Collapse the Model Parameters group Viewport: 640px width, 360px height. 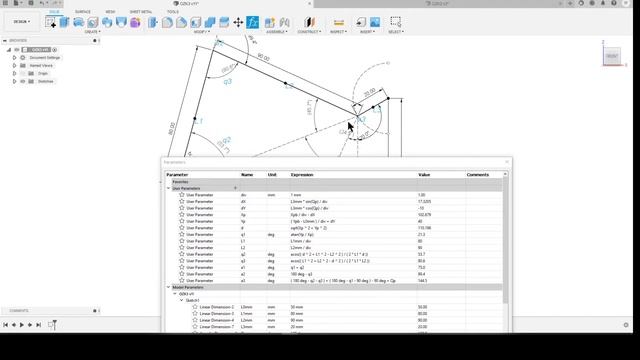pyautogui.click(x=168, y=287)
